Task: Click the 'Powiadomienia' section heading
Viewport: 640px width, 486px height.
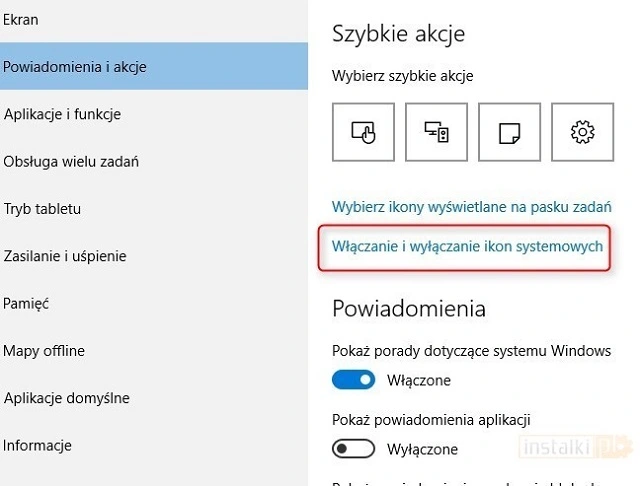Action: pos(408,307)
